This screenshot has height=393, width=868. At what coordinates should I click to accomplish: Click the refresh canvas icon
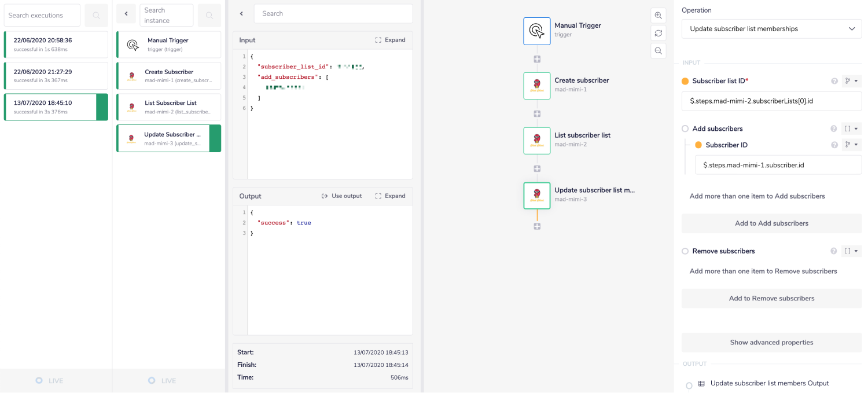(x=658, y=33)
